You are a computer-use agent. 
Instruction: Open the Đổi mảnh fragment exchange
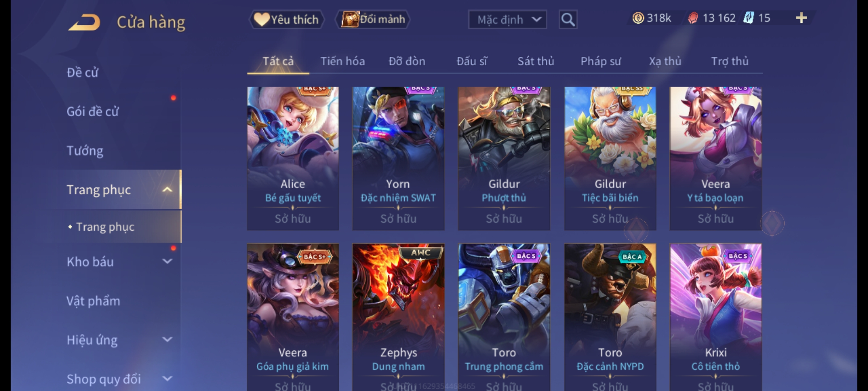(373, 19)
